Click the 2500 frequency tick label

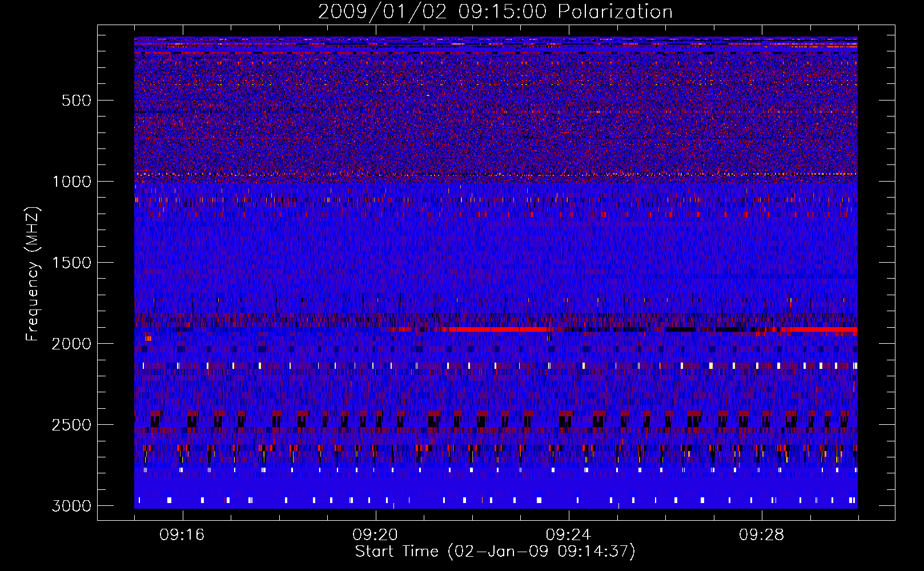click(x=72, y=425)
